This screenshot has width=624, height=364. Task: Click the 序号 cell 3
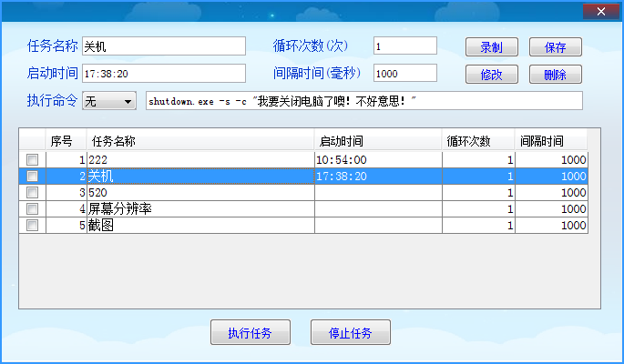[66, 192]
